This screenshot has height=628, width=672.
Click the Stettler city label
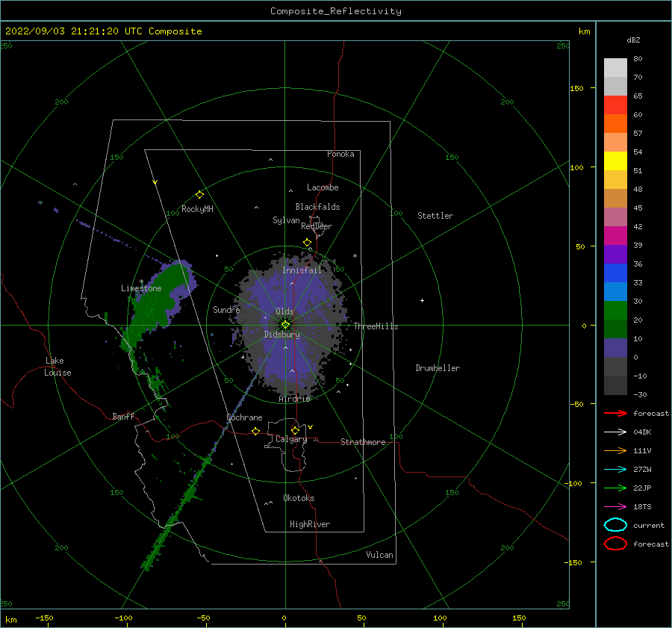(435, 216)
